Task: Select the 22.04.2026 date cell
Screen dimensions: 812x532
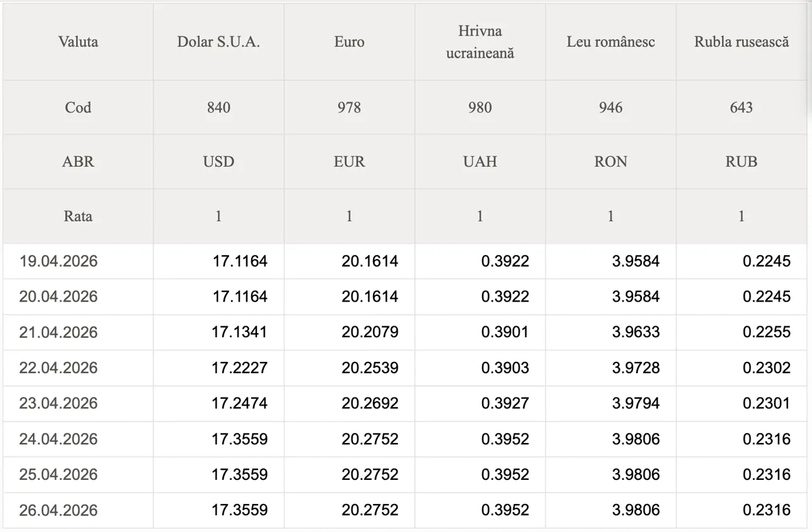Action: tap(58, 368)
